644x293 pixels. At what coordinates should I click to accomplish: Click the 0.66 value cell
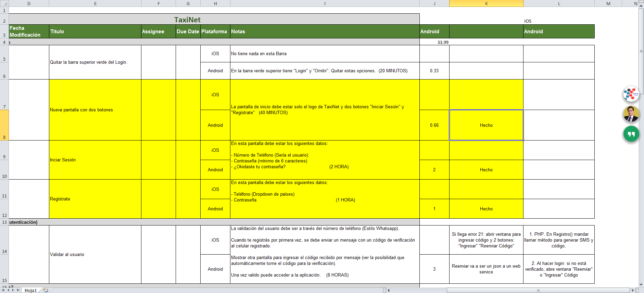click(434, 125)
